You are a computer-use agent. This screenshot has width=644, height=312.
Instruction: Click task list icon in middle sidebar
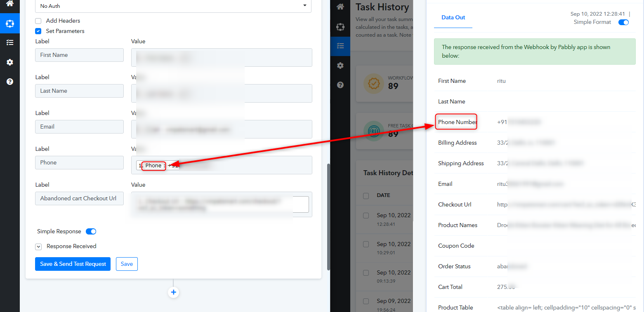[x=340, y=46]
